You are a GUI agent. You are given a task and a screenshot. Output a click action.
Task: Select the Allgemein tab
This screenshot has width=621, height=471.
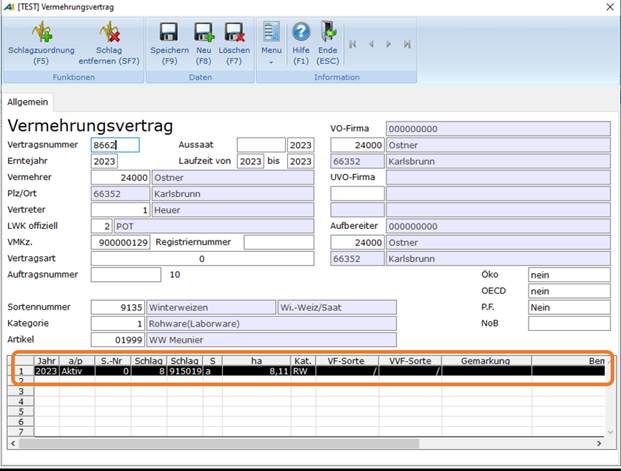[28, 102]
